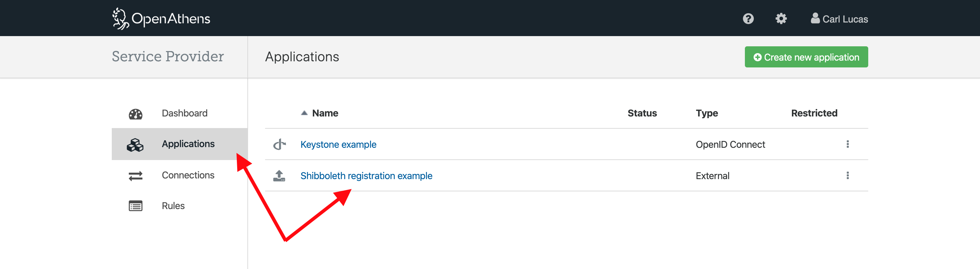Select Connections in the sidebar

click(188, 175)
